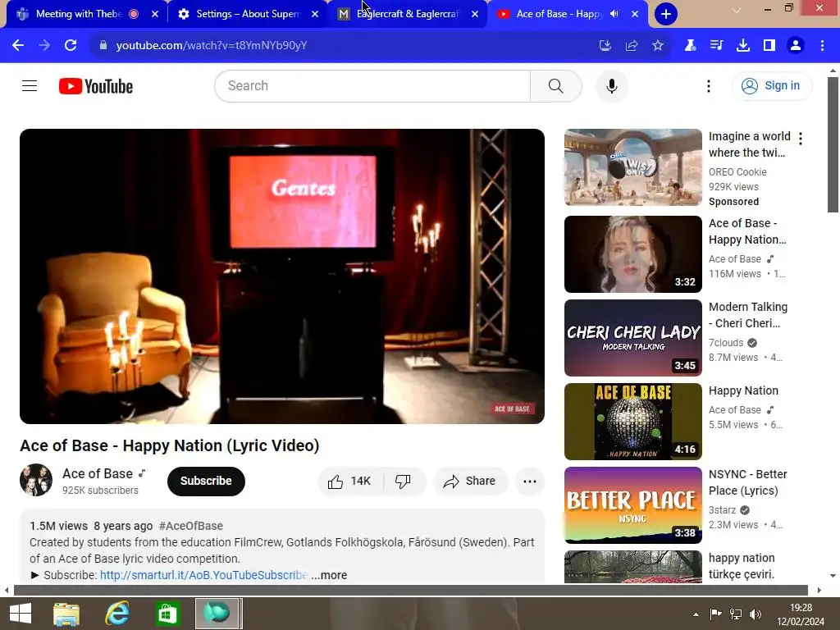Open the Ace of Base Happy Nation 3:32 thumbnail
The height and width of the screenshot is (630, 840).
632,254
